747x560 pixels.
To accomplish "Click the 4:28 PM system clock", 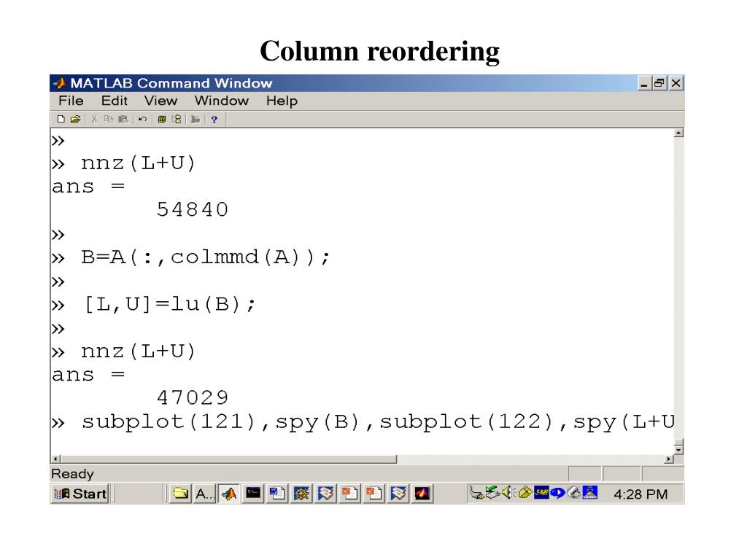I will 640,494.
